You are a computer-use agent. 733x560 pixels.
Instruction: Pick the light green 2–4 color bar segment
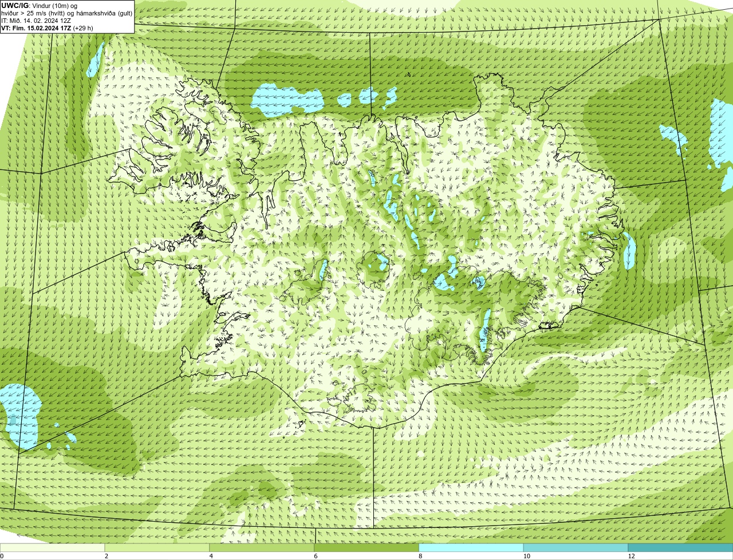click(x=157, y=548)
